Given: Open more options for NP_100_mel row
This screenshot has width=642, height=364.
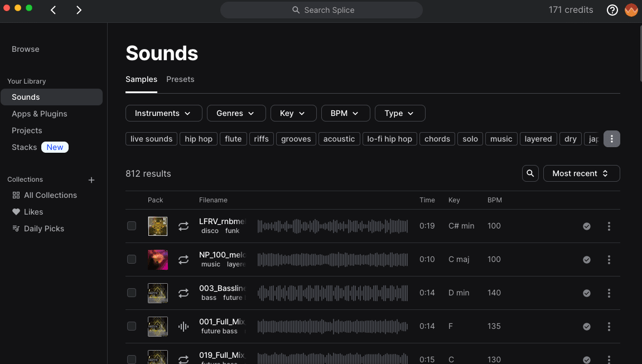Looking at the screenshot, I should pyautogui.click(x=609, y=260).
